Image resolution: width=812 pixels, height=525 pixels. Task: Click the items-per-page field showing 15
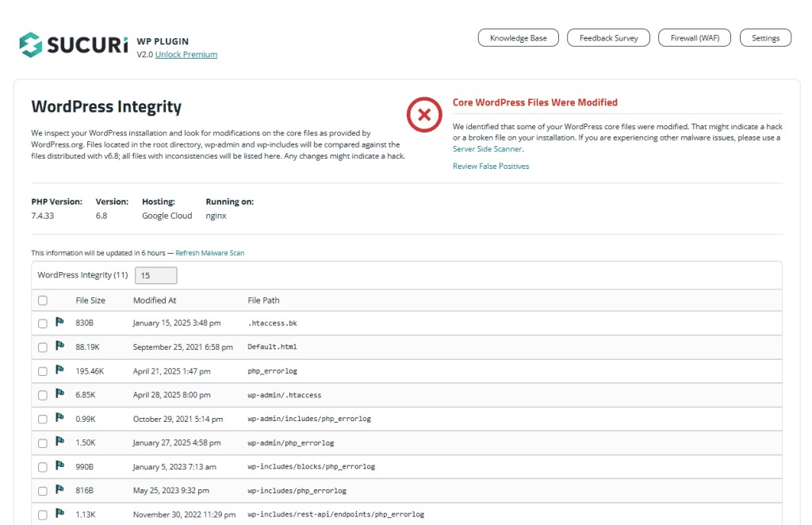click(x=156, y=275)
